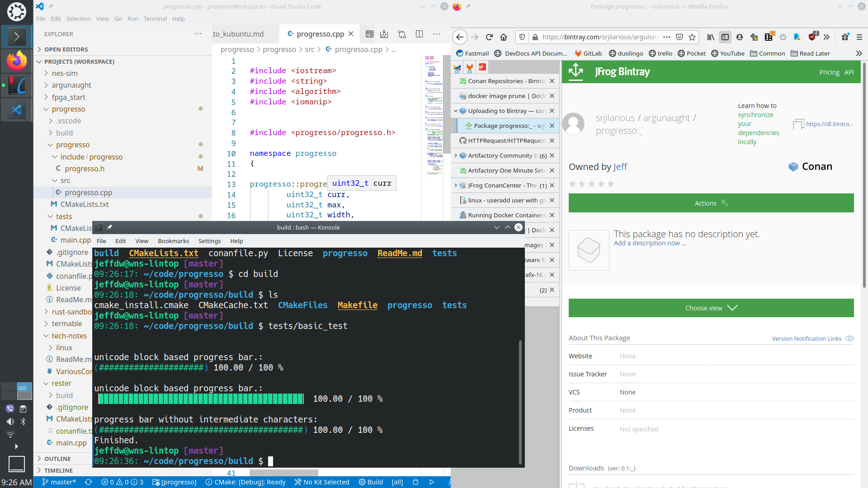Viewport: 868px width, 488px height.
Task: Open Viber tray icon in panel
Action: point(9,409)
